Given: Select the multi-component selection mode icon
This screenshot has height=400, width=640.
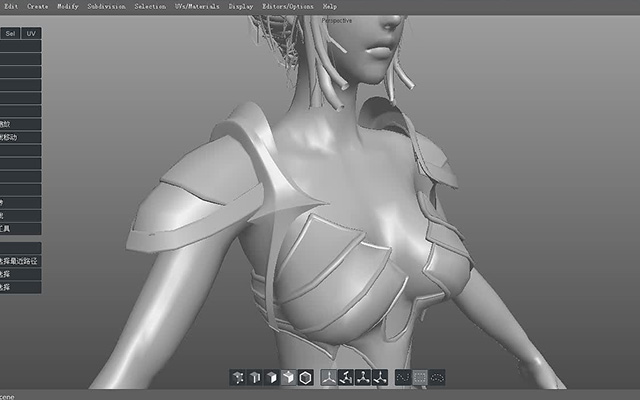Looking at the screenshot, I should pyautogui.click(x=238, y=378).
